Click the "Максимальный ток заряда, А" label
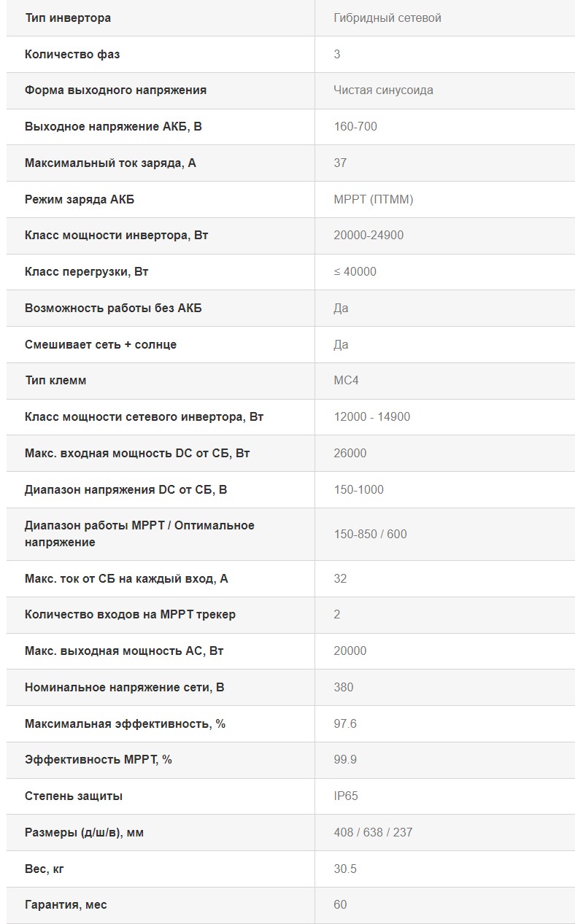This screenshot has height=924, width=575. 110,163
